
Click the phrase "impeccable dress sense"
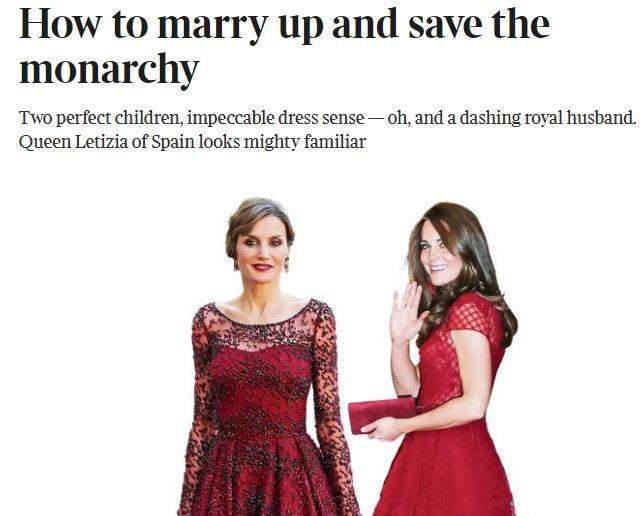point(276,118)
